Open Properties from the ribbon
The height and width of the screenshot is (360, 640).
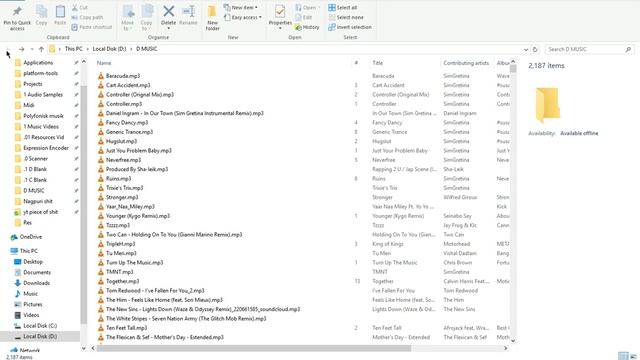(280, 17)
